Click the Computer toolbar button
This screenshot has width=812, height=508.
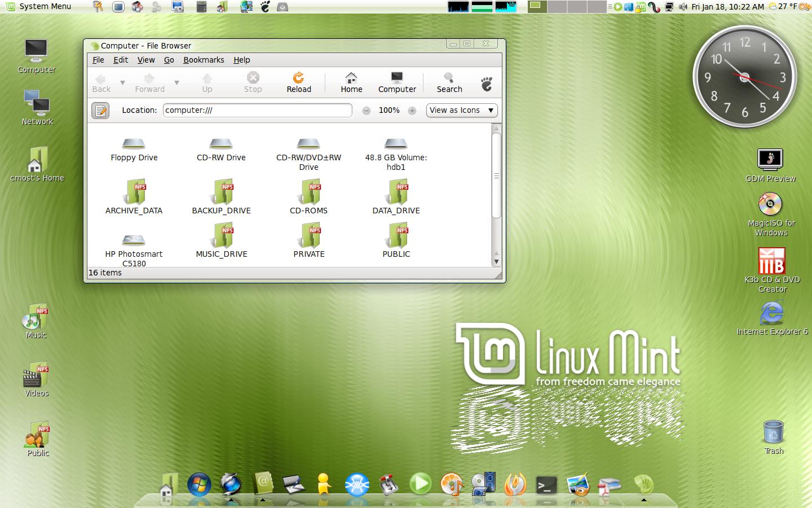click(x=397, y=82)
